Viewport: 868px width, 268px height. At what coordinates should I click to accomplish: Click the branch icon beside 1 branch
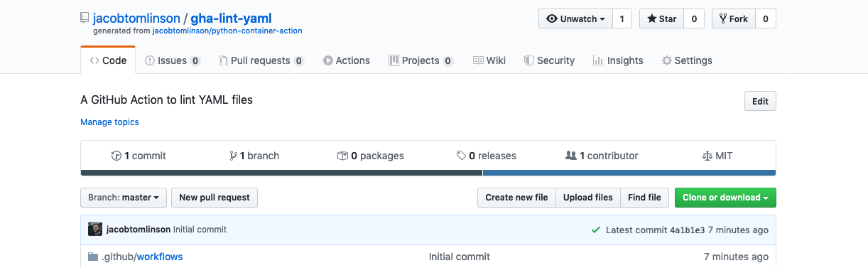pos(233,156)
